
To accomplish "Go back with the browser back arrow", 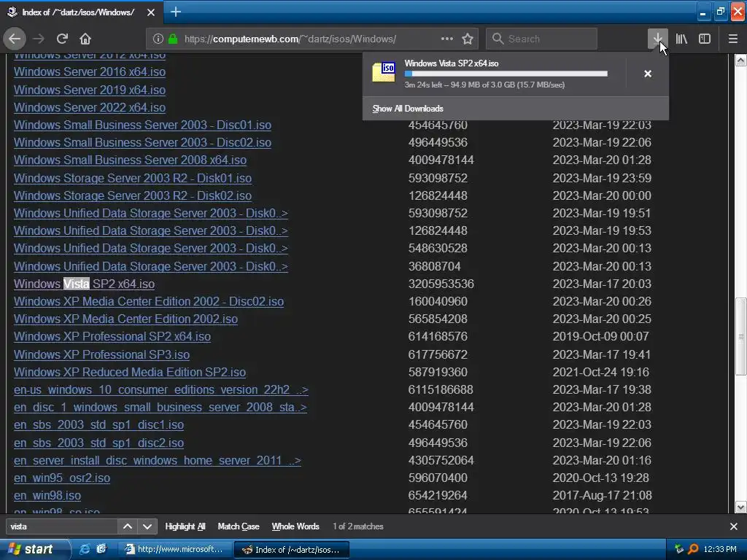I will (x=15, y=39).
